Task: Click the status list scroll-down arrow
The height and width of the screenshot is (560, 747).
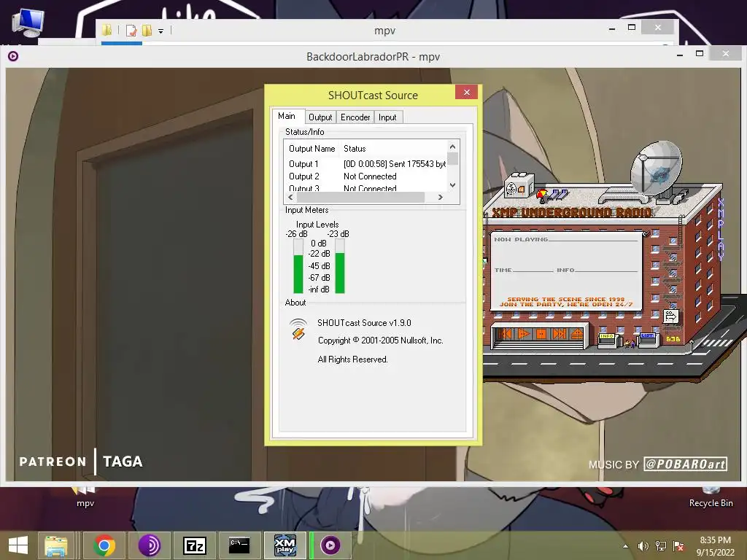Action: (x=452, y=184)
